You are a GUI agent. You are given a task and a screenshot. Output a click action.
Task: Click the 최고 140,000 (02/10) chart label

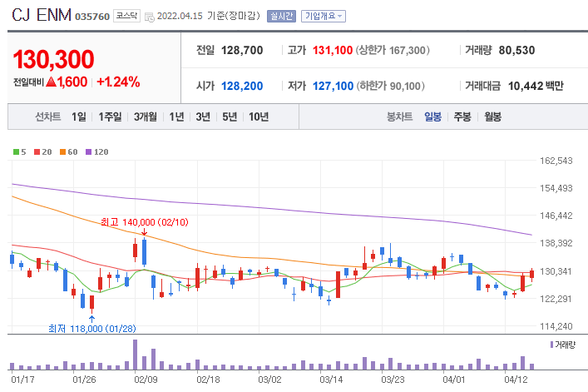click(145, 222)
